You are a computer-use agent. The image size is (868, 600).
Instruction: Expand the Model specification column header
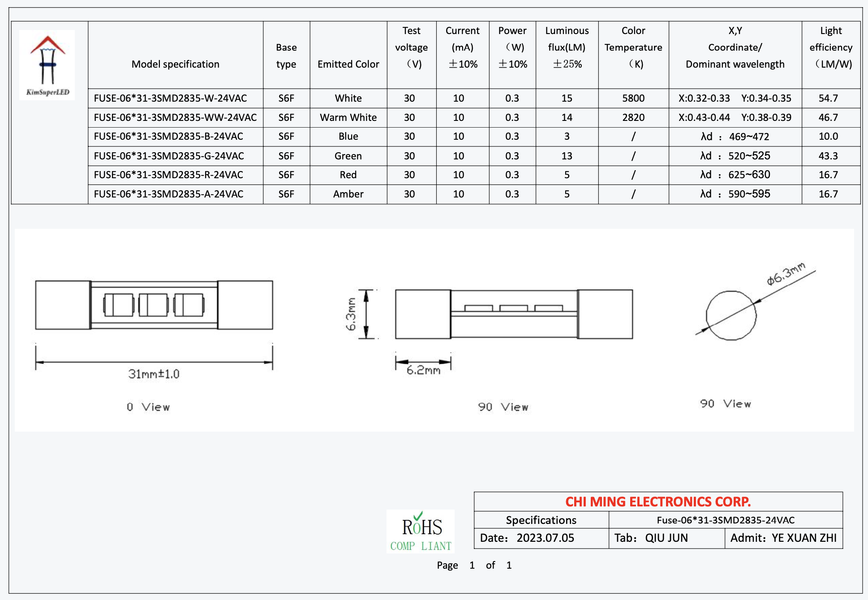coord(175,64)
